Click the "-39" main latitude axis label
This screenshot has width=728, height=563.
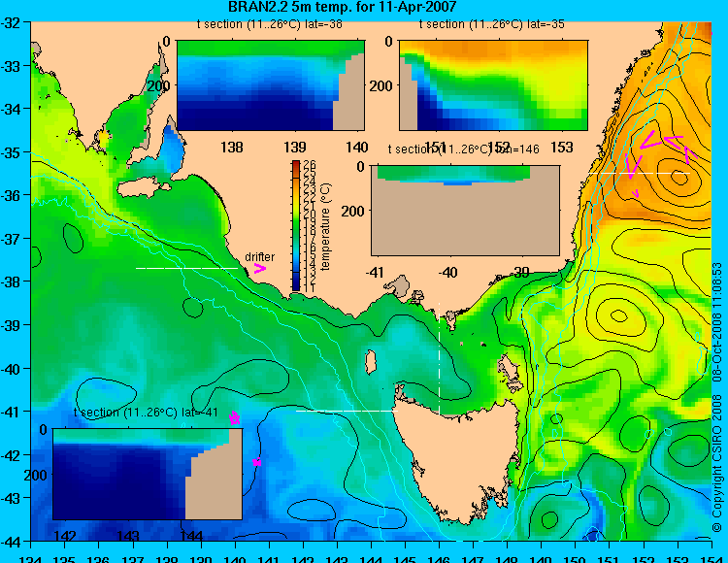tap(11, 325)
